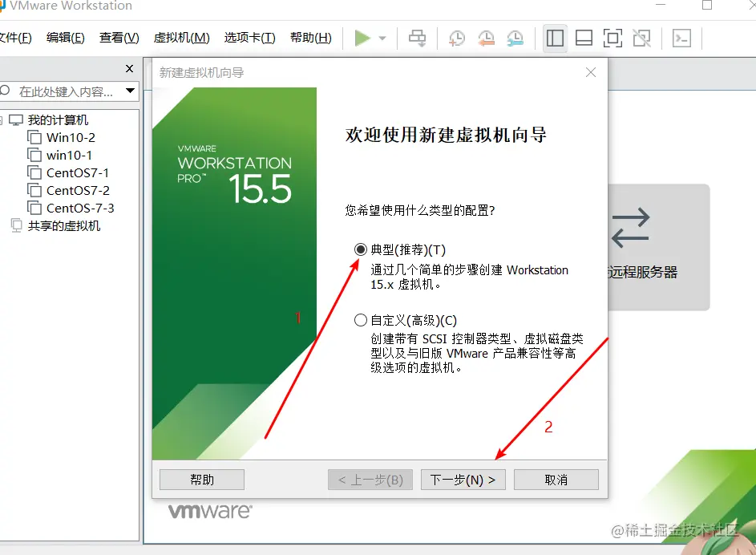Open the 查看(V) menu
Image resolution: width=756 pixels, height=555 pixels.
tap(119, 38)
